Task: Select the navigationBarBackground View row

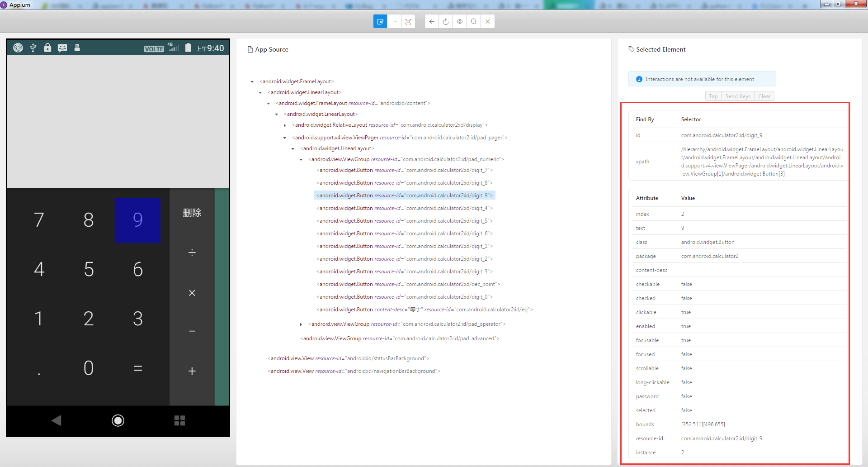Action: click(x=354, y=371)
